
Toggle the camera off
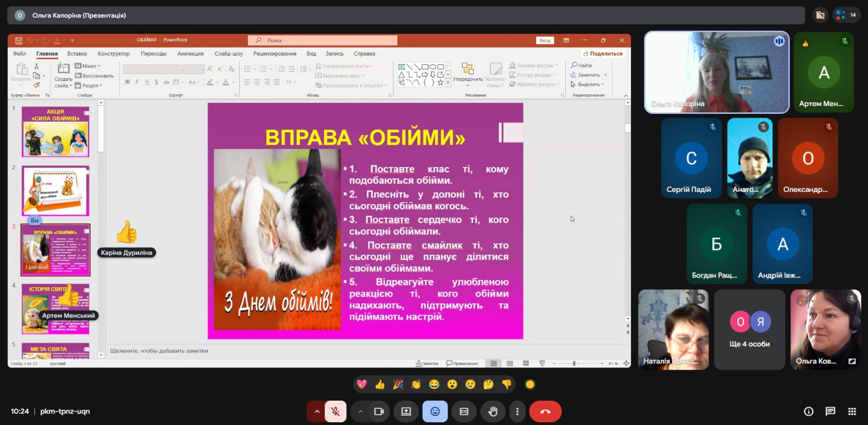(x=379, y=411)
